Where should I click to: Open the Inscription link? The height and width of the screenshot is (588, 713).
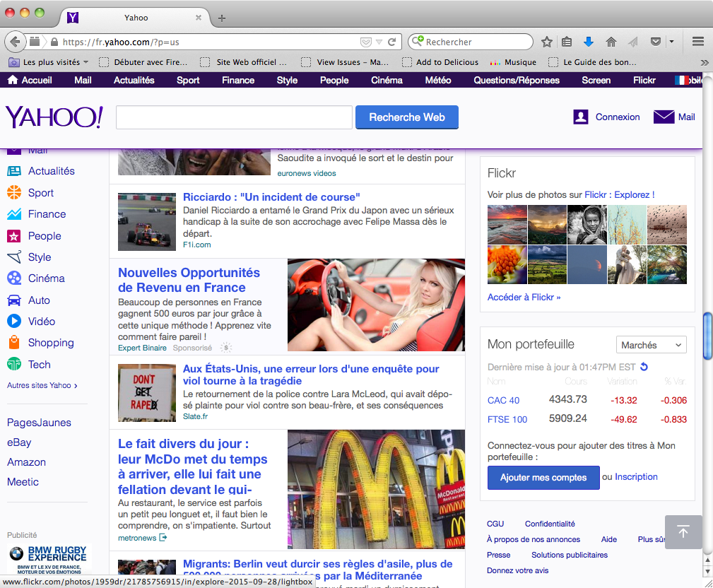coord(636,476)
